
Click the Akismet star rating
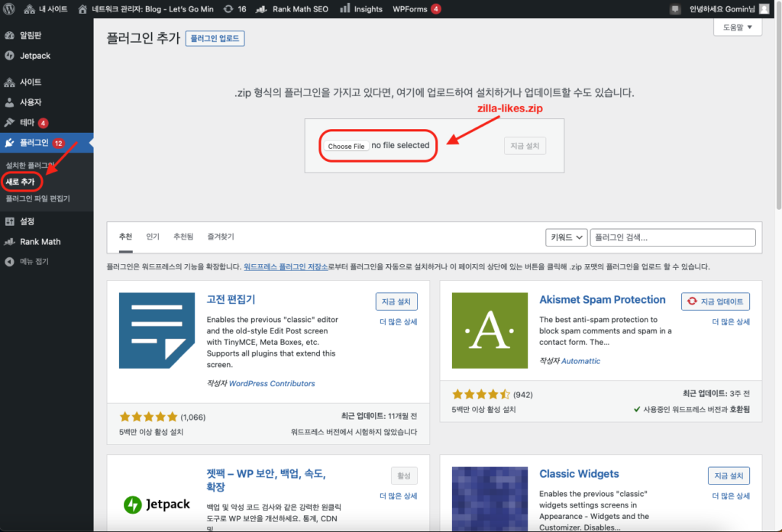point(481,395)
